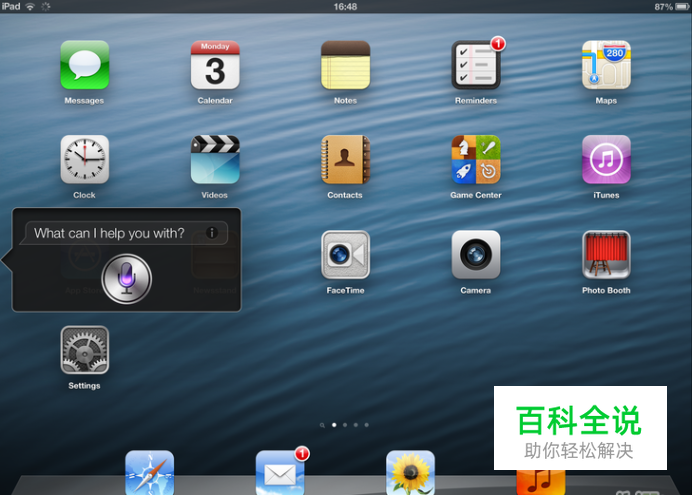Image resolution: width=692 pixels, height=495 pixels.
Task: Start the FaceTime app
Action: 346,255
